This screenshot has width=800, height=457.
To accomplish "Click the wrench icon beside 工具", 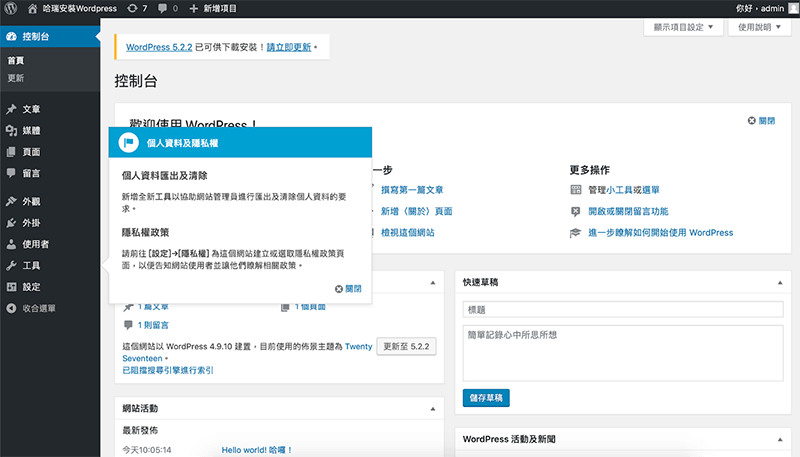I will pos(11,266).
